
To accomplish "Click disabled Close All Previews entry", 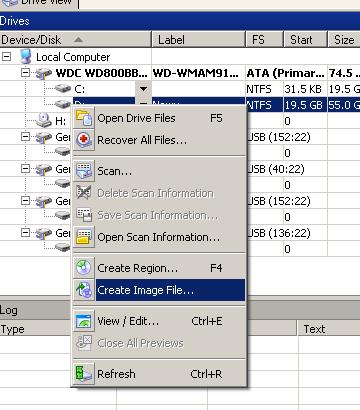I will pos(159,343).
